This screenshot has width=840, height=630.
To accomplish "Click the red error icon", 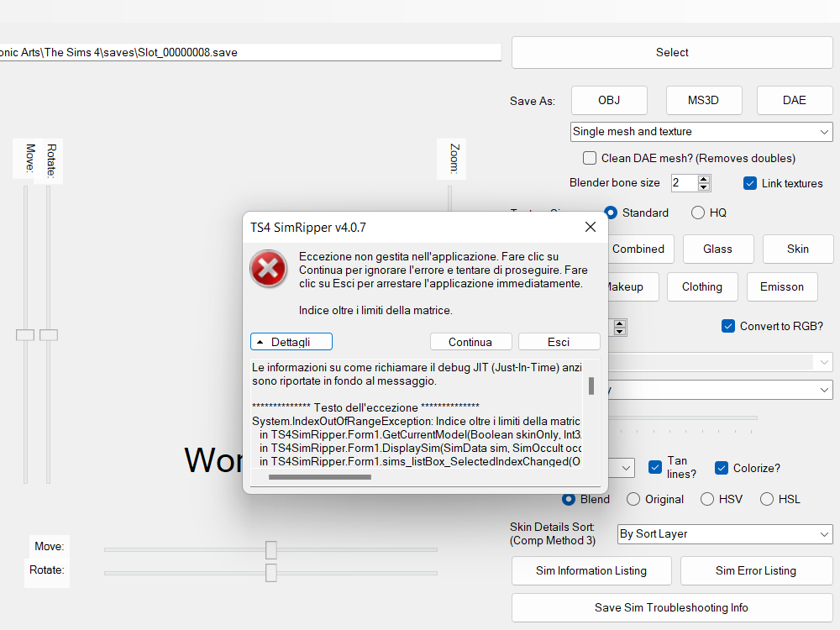I will point(268,269).
